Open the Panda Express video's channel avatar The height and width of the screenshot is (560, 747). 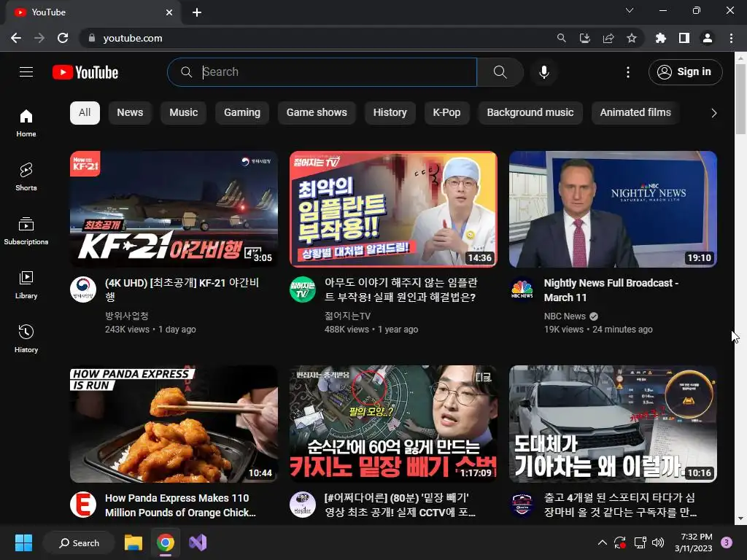[83, 505]
